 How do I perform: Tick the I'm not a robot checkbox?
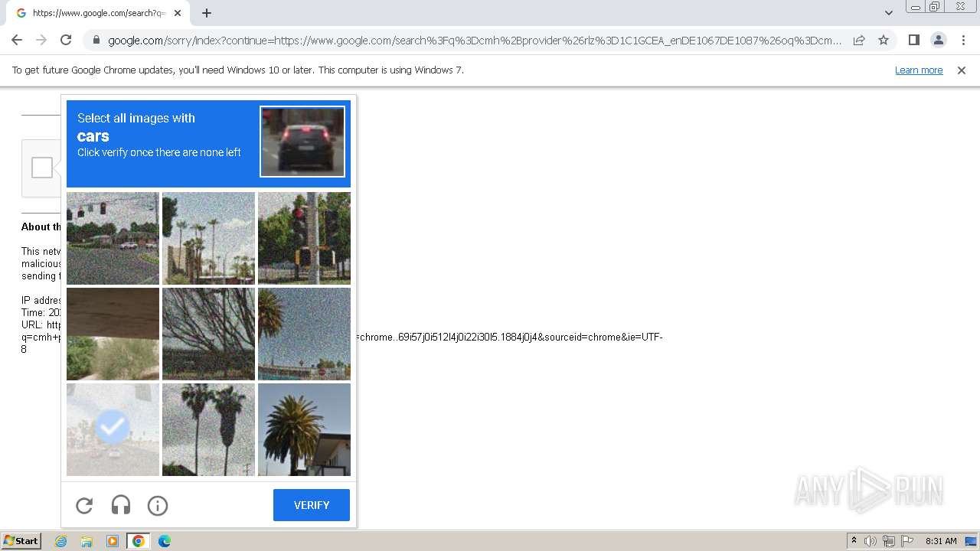(42, 168)
